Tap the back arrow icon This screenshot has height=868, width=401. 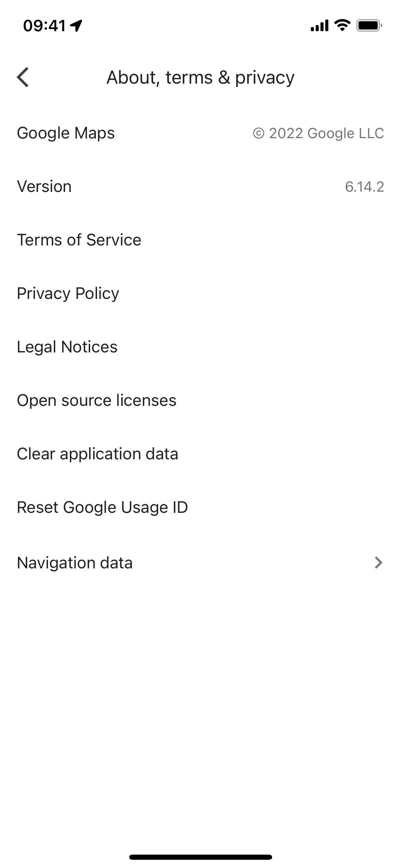click(x=23, y=77)
